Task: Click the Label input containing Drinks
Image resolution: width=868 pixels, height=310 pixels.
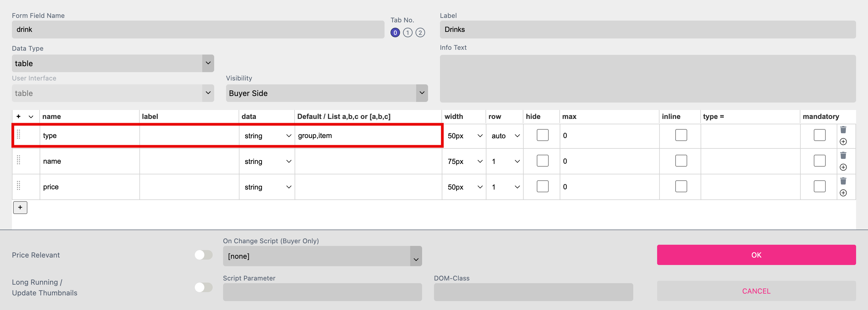Action: (x=648, y=30)
